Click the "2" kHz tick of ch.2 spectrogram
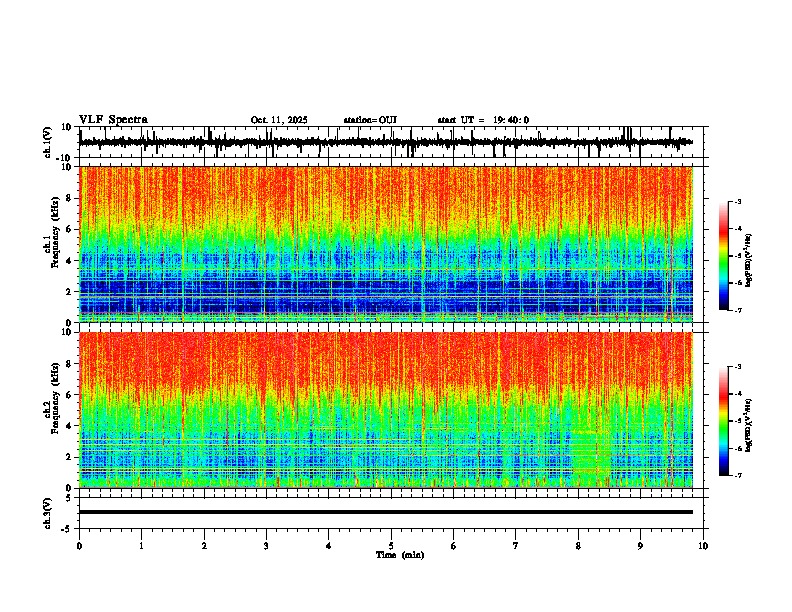 coord(70,457)
